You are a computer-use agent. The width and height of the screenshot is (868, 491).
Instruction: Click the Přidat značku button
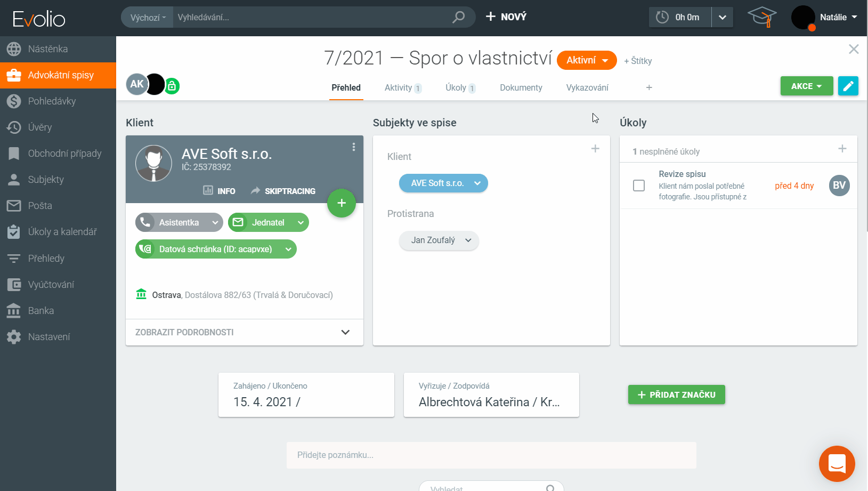tap(676, 395)
